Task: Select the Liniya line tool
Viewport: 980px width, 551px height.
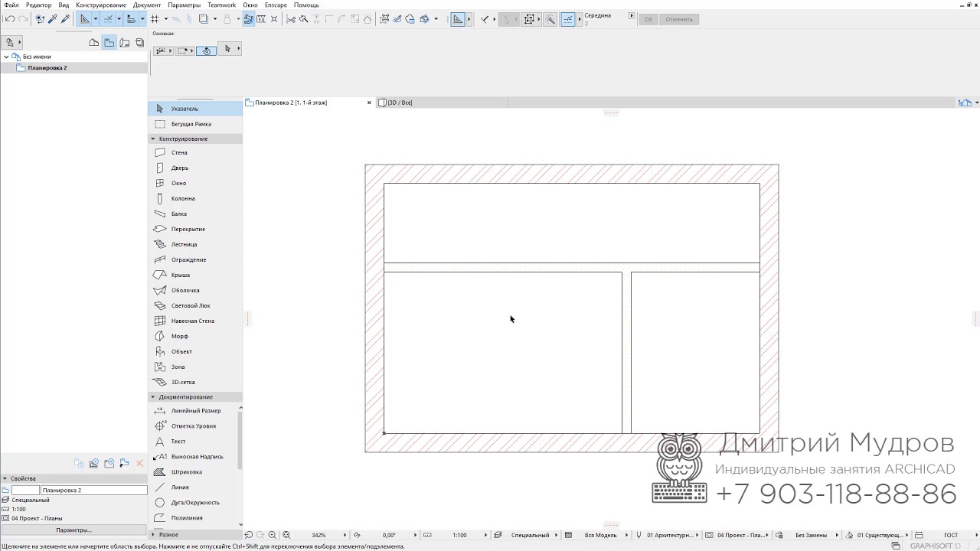Action: [194, 487]
